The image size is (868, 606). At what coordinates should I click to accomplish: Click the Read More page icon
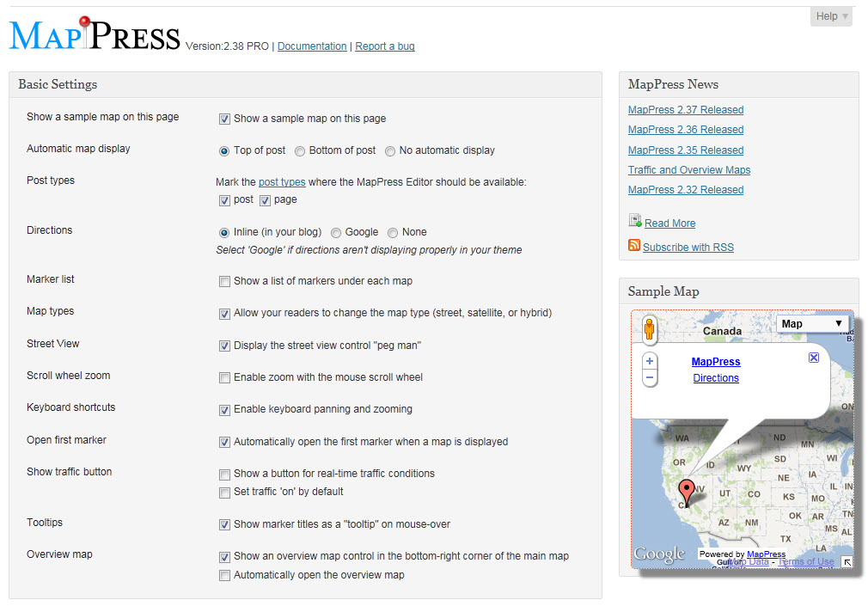tap(634, 221)
